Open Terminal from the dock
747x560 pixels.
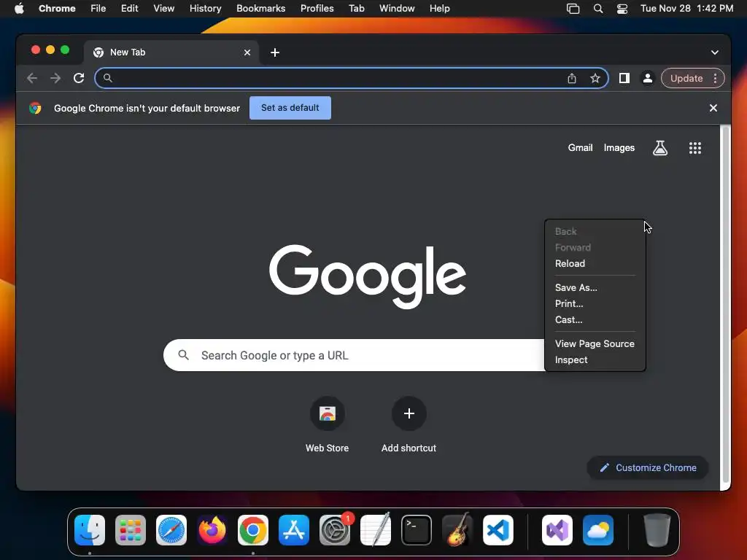click(x=417, y=530)
